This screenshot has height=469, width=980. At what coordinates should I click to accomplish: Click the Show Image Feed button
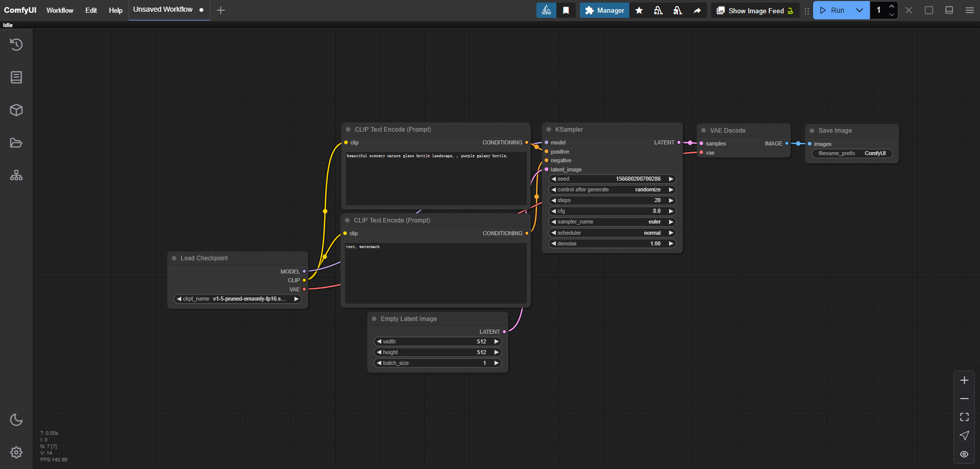tap(755, 11)
